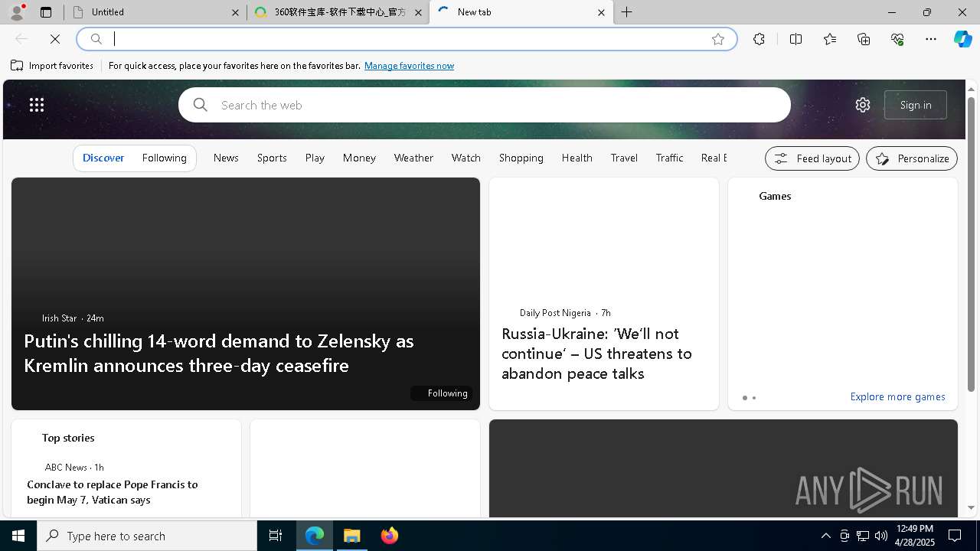
Task: Open a new tab with plus button
Action: pos(626,12)
